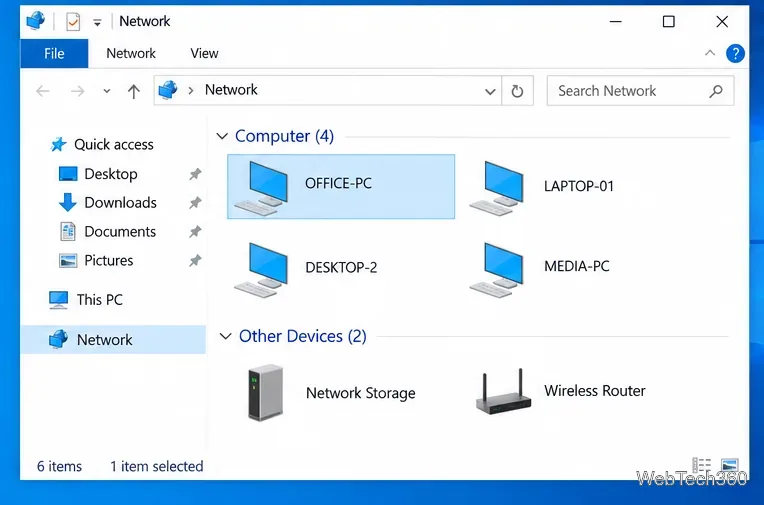
Task: Select the MEDIA-PC computer icon
Action: (497, 270)
